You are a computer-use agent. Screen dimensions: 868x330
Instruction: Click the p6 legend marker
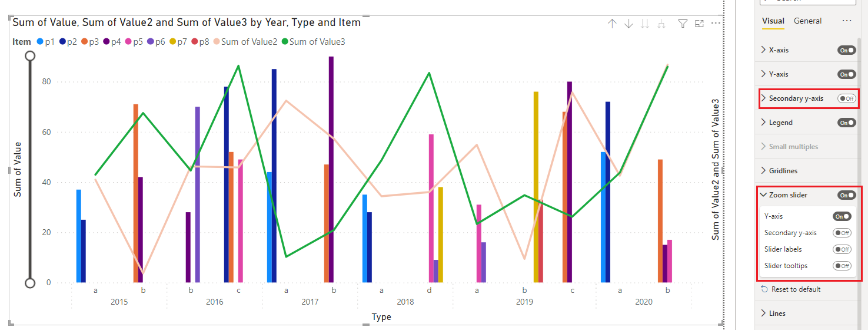(151, 42)
